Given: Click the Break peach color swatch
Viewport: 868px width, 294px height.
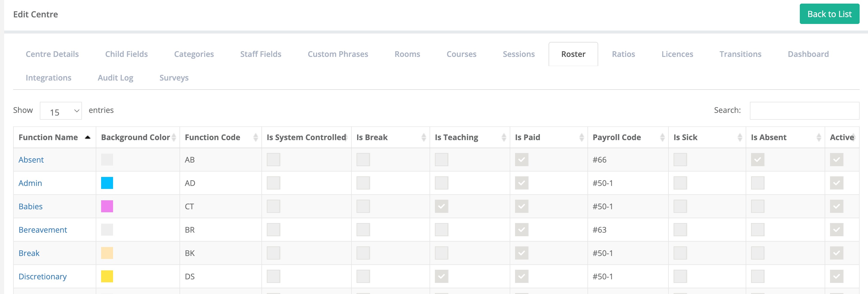Looking at the screenshot, I should pos(107,253).
